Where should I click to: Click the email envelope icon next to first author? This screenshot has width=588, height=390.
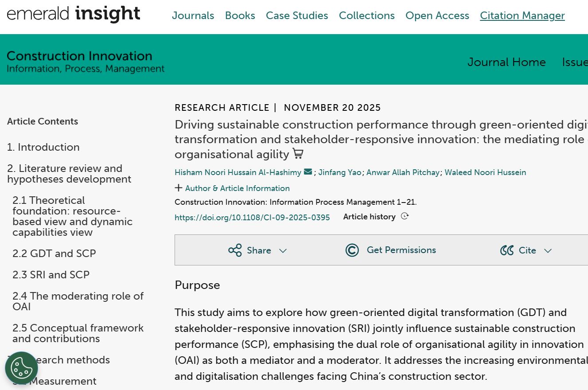(308, 172)
